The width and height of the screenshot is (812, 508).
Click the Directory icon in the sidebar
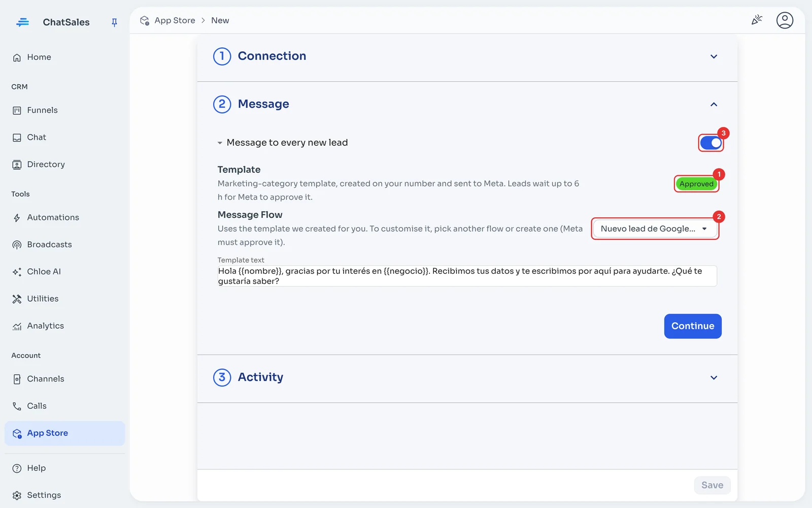17,165
